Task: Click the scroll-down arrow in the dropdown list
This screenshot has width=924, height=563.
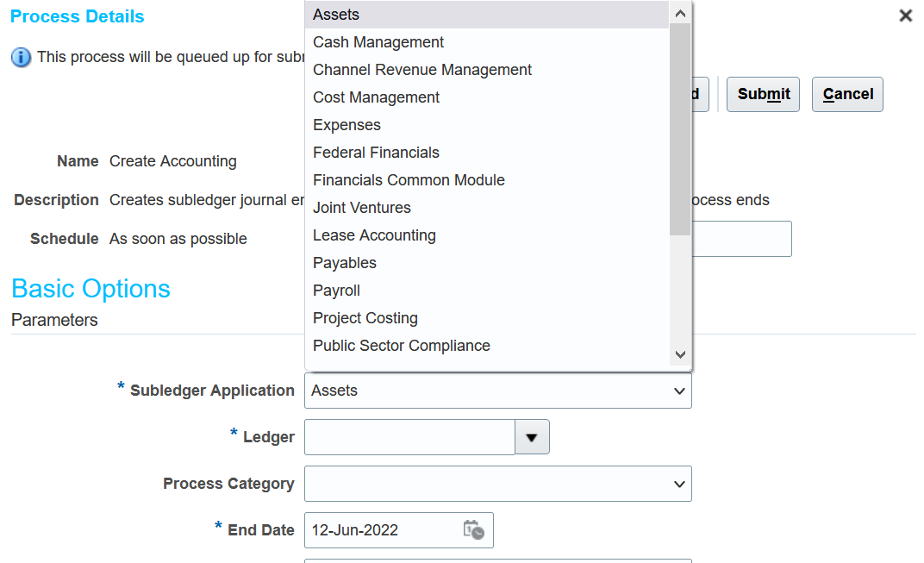Action: 680,354
